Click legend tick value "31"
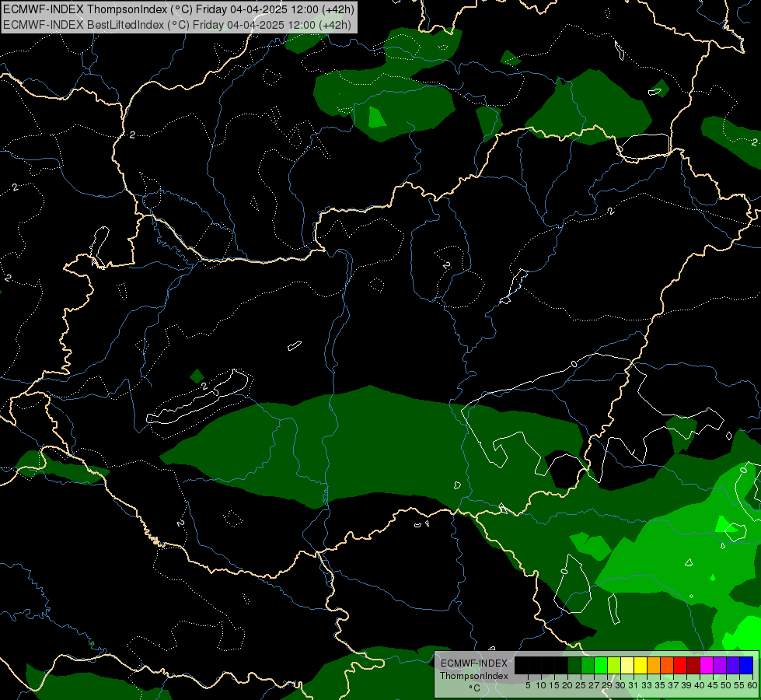The image size is (761, 700). click(x=634, y=685)
